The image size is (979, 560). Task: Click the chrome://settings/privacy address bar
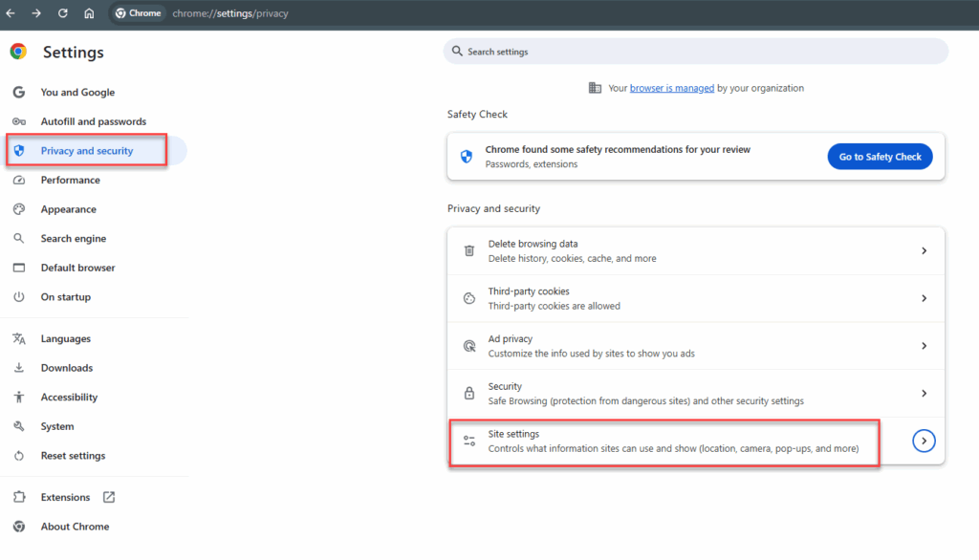229,14
